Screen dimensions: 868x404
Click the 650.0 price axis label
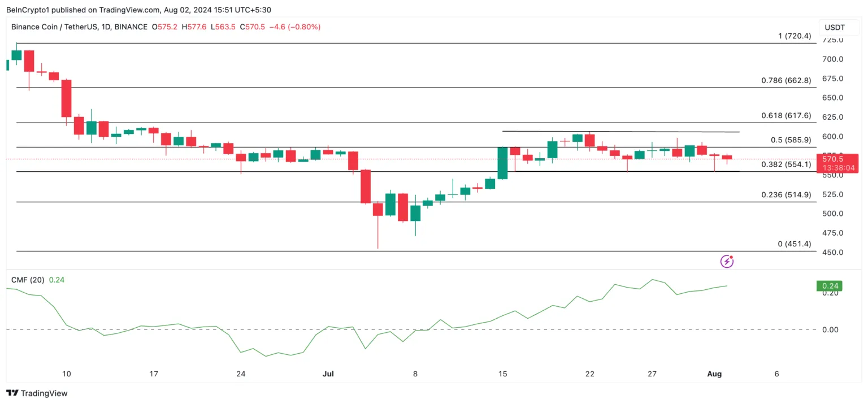pos(833,98)
